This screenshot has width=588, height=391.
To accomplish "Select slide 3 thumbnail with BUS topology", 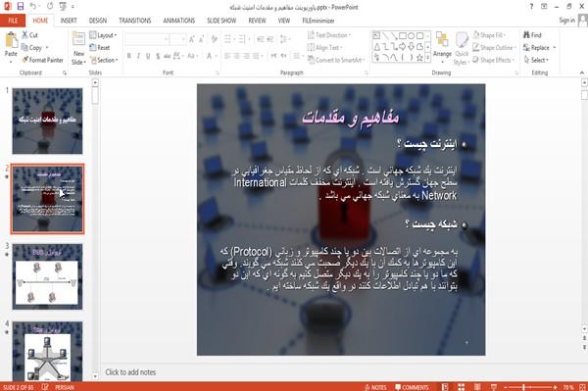I will coord(47,276).
